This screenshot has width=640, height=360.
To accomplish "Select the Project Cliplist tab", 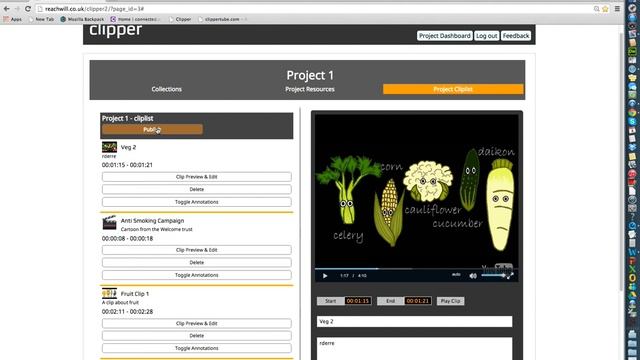I will [453, 89].
